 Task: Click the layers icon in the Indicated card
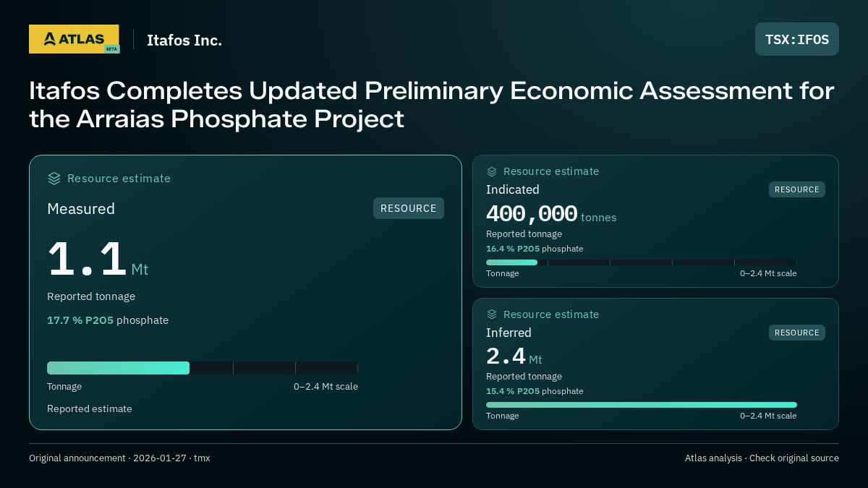[492, 171]
